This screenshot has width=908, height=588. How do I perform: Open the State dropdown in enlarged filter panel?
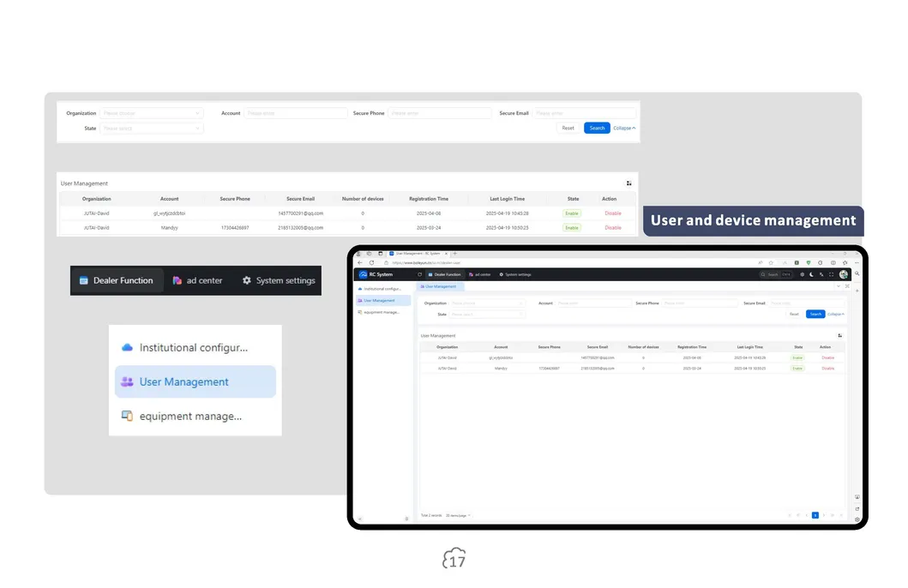(151, 129)
